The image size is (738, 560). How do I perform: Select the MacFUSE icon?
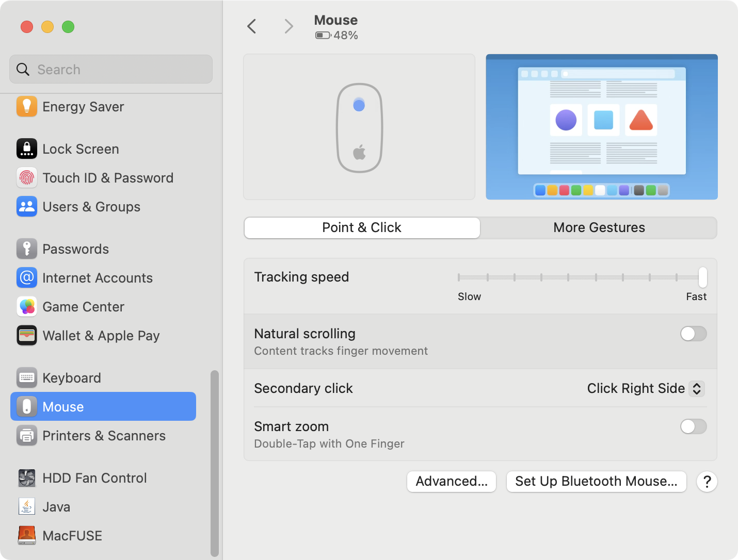[27, 536]
